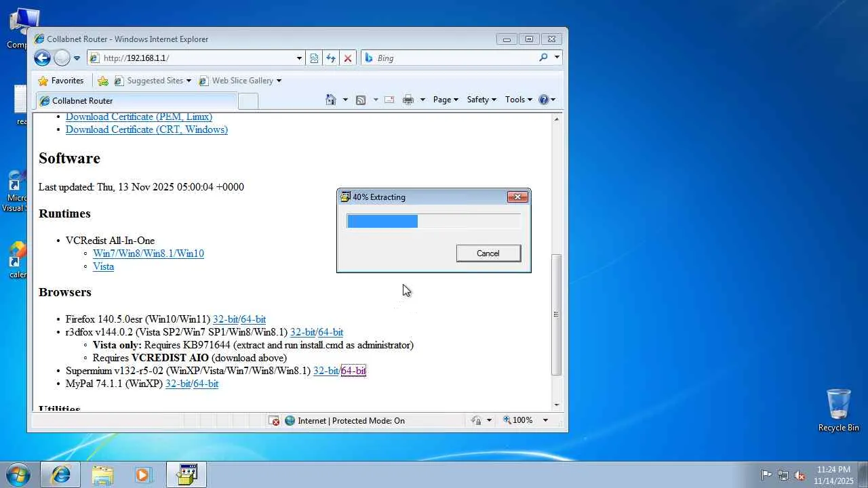Click Add to Favorites Bar icon

coord(103,81)
